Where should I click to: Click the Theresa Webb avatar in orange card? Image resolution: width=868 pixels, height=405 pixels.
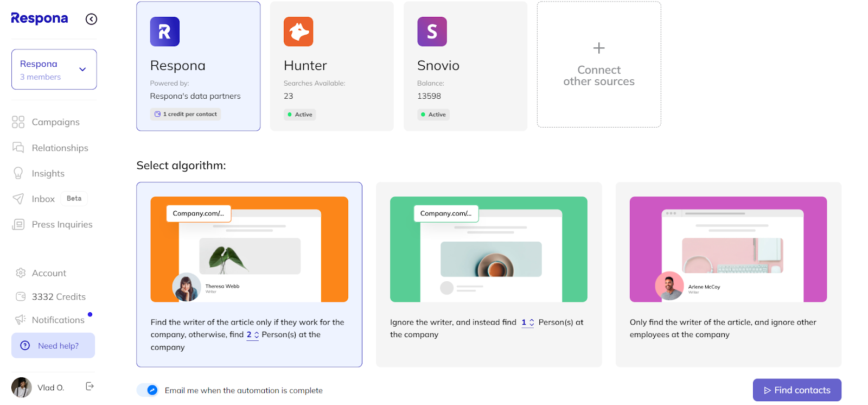click(186, 287)
